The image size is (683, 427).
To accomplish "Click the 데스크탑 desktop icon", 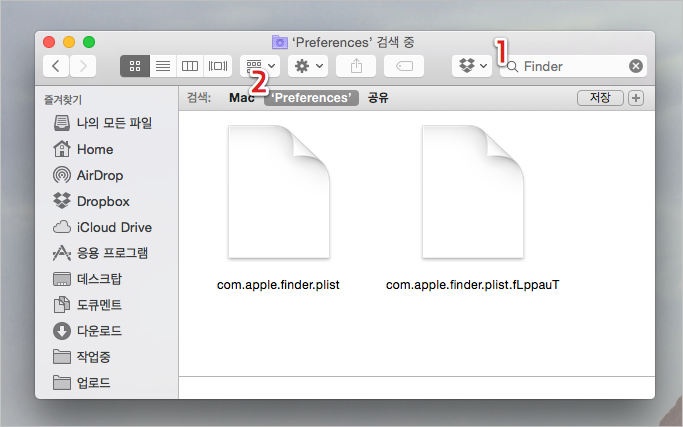I will (62, 279).
